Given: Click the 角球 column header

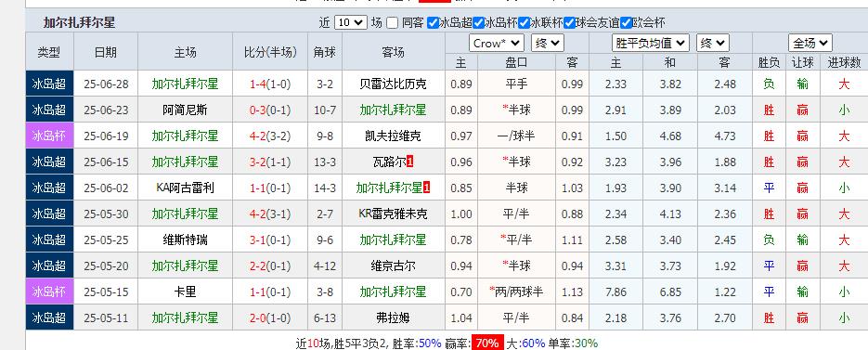Looking at the screenshot, I should tap(325, 53).
